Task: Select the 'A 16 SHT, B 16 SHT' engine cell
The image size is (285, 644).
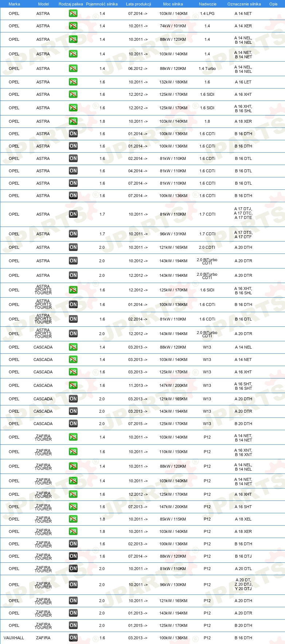Action: pos(243,386)
